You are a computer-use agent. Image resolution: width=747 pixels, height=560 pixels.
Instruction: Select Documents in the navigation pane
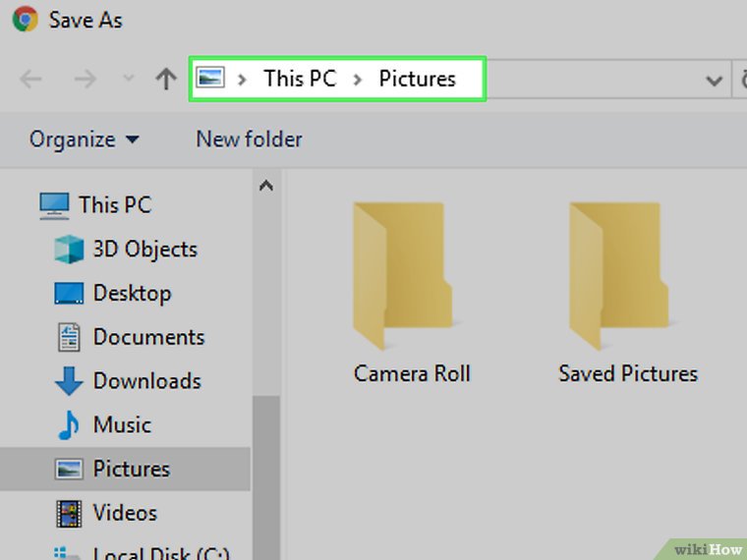coord(148,337)
